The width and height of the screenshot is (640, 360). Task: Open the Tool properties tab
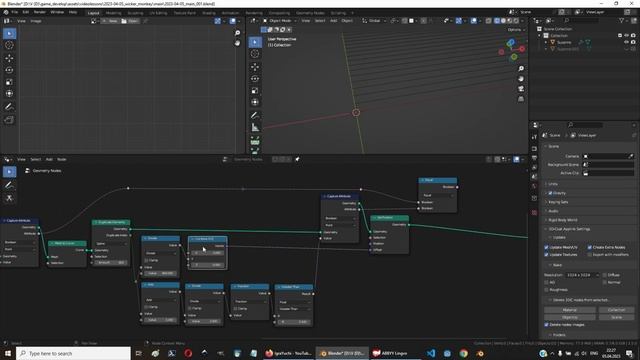click(x=534, y=137)
